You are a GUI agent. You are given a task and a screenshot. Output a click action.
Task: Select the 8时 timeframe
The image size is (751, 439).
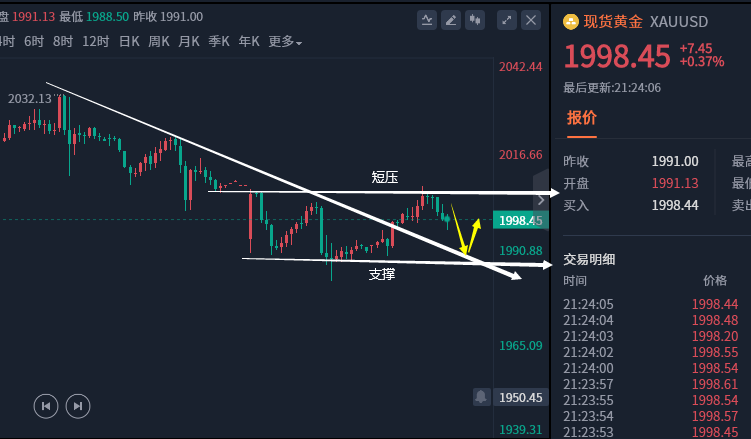[63, 41]
